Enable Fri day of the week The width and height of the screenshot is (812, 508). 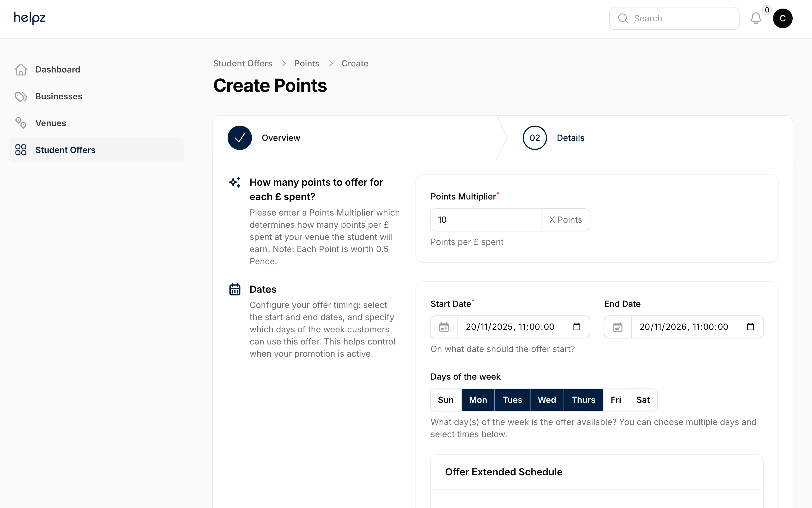click(x=616, y=400)
